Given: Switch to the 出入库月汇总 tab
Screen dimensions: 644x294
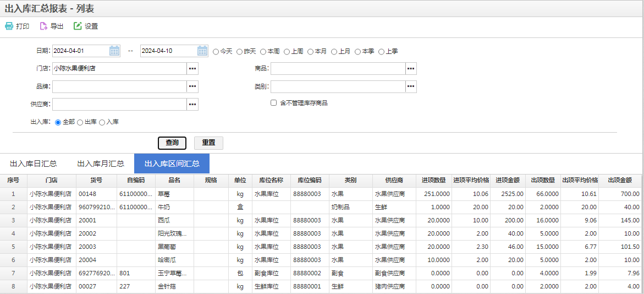Looking at the screenshot, I should 101,164.
